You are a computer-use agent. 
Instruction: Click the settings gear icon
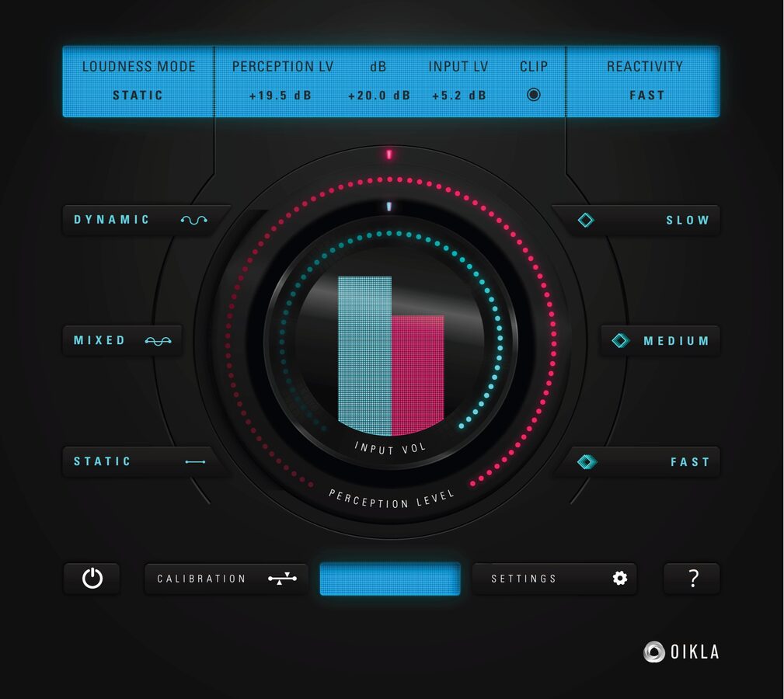pyautogui.click(x=619, y=578)
